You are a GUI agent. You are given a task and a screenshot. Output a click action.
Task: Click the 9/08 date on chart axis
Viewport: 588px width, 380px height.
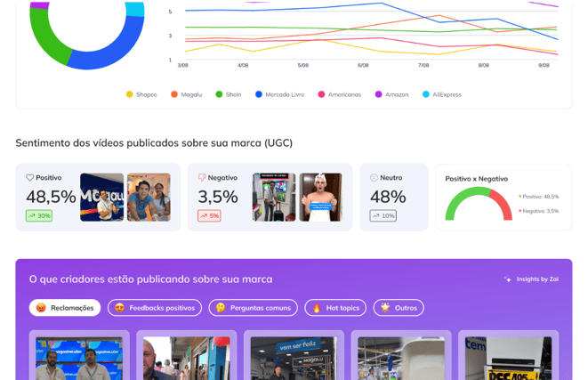coord(544,65)
